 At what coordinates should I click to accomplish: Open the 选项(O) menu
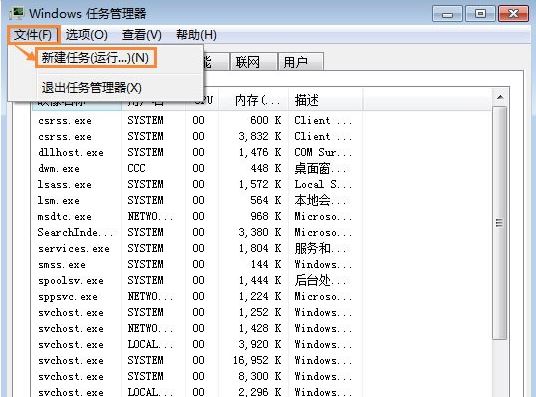pos(86,35)
